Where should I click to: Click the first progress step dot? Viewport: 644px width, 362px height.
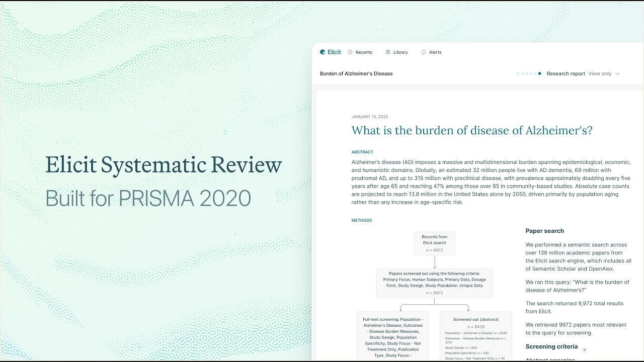tap(518, 73)
